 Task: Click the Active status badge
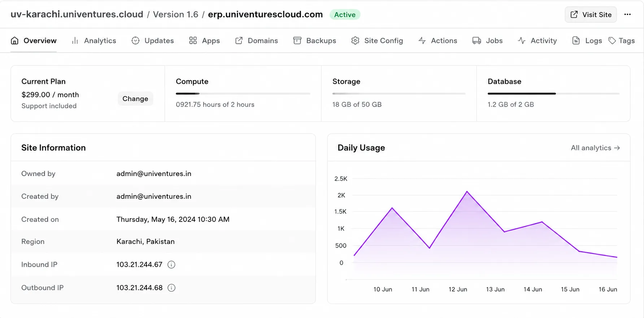pyautogui.click(x=345, y=15)
